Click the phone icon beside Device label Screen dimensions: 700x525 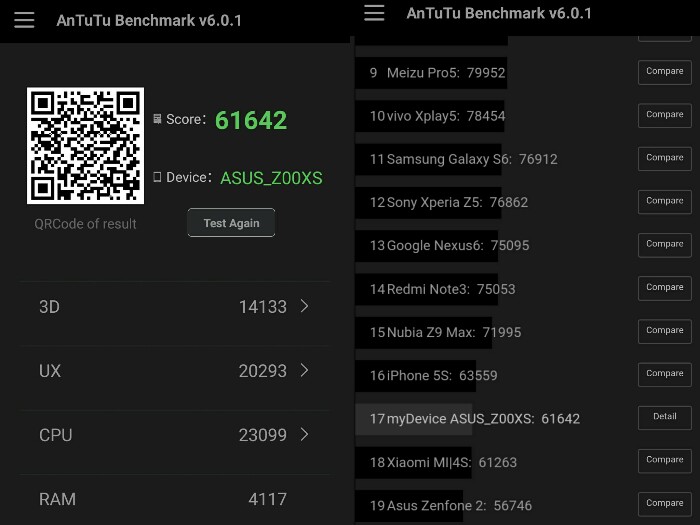157,177
